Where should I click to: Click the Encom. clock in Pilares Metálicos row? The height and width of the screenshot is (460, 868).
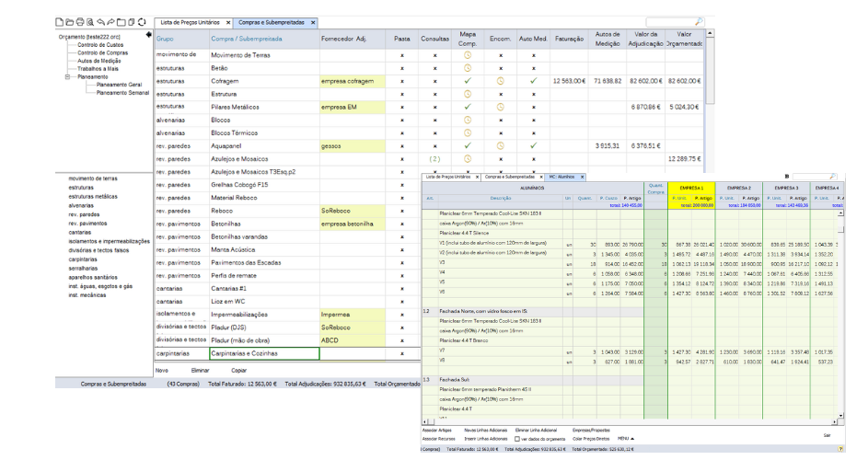coord(501,107)
